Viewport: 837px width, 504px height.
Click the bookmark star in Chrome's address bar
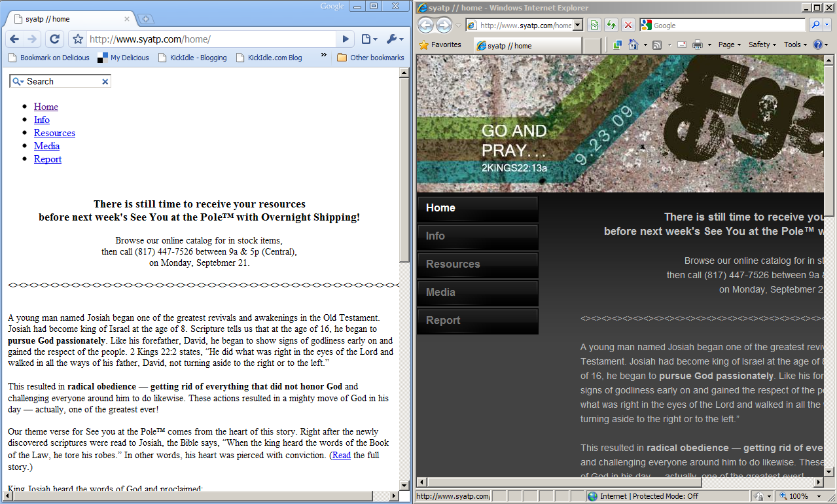tap(77, 39)
